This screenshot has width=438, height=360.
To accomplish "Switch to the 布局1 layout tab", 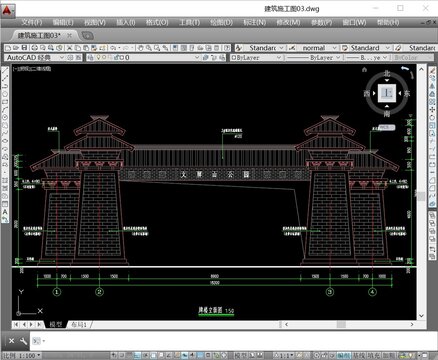I will pyautogui.click(x=79, y=324).
